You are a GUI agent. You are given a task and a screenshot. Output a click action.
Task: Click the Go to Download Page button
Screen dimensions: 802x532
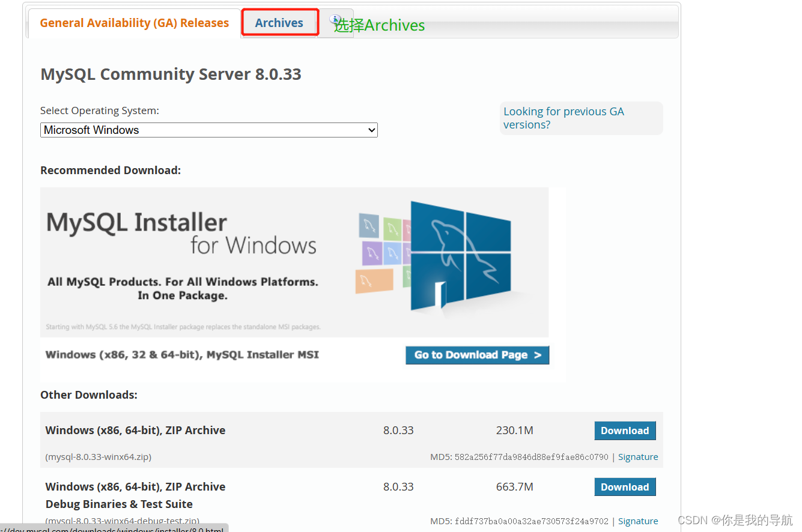(x=477, y=355)
